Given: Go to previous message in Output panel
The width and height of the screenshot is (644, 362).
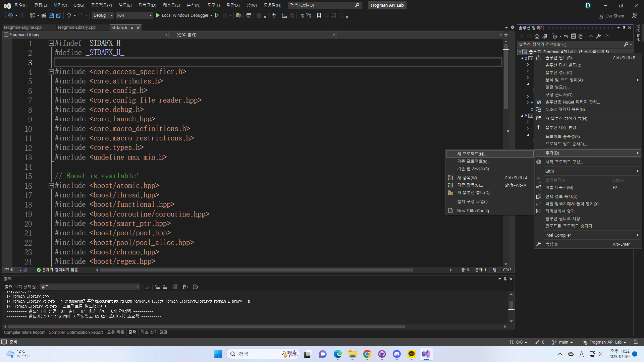Looking at the screenshot, I should click(157, 287).
